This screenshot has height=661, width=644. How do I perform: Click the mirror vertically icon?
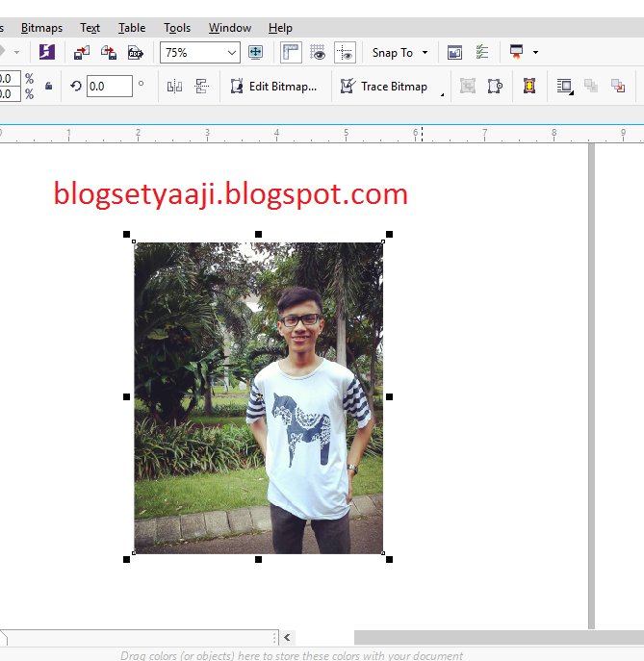click(201, 87)
